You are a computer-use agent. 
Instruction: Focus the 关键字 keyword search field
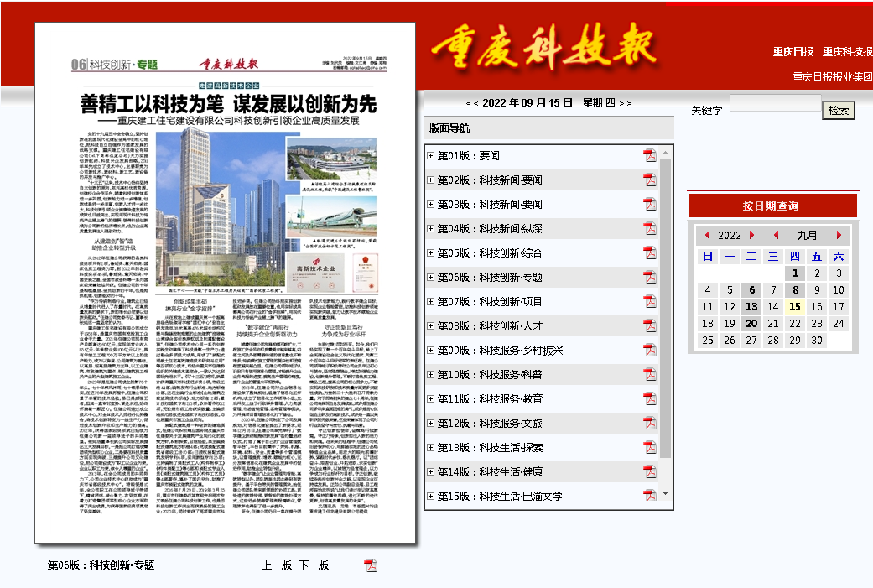(x=776, y=103)
